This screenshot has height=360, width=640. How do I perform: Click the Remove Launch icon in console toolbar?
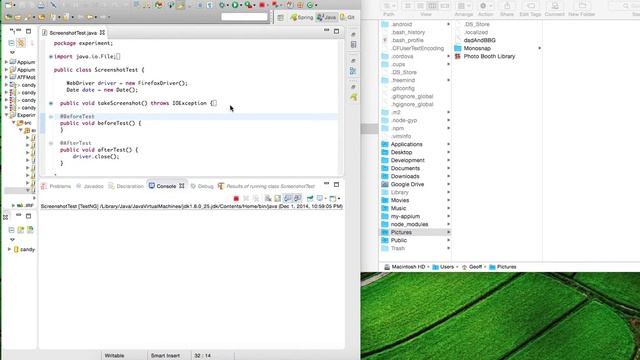tap(246, 198)
